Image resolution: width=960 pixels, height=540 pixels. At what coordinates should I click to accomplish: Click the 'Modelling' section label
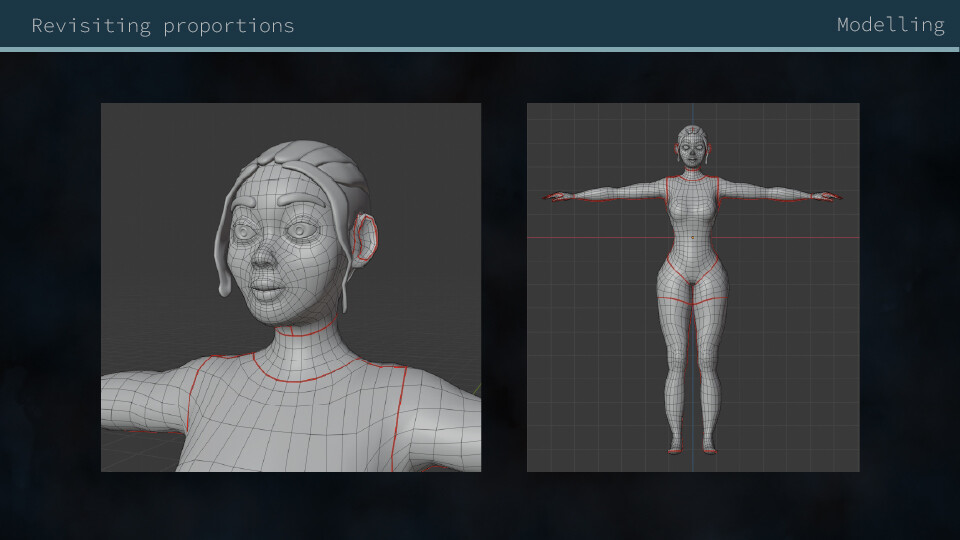tap(891, 25)
